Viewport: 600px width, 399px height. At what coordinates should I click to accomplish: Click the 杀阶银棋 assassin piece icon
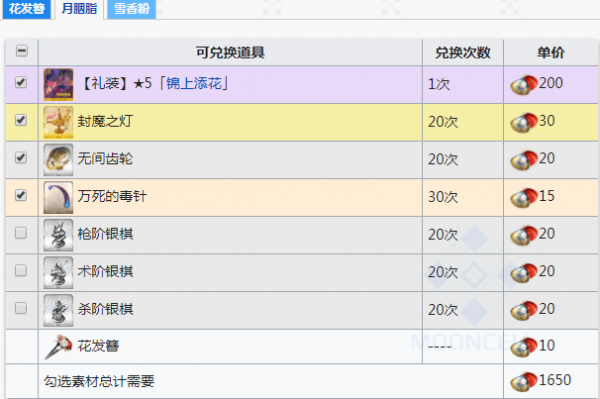click(58, 310)
